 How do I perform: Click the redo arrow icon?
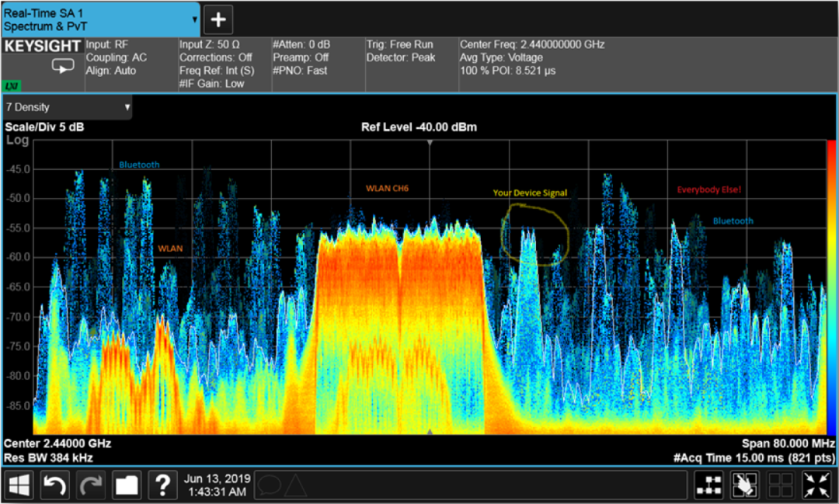point(91,485)
